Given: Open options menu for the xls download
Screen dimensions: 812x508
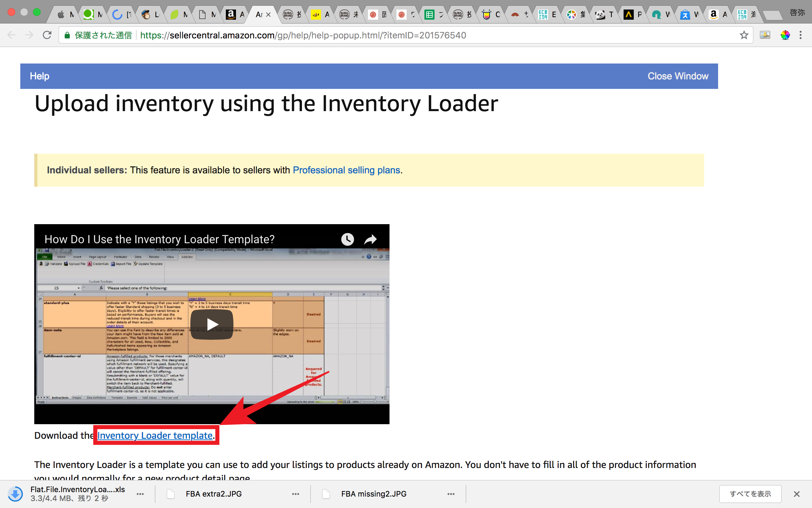Looking at the screenshot, I should [x=140, y=494].
